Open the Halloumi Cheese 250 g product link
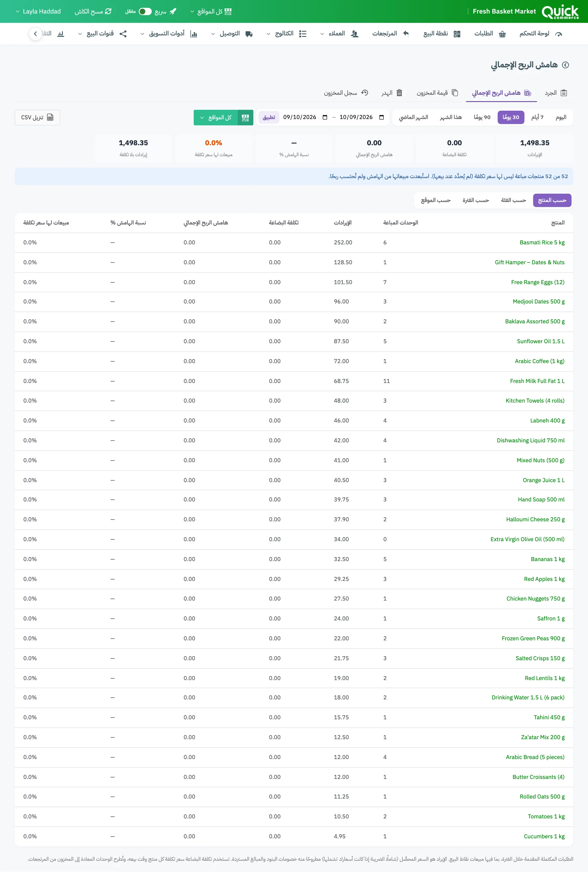The width and height of the screenshot is (588, 872). coord(535,520)
